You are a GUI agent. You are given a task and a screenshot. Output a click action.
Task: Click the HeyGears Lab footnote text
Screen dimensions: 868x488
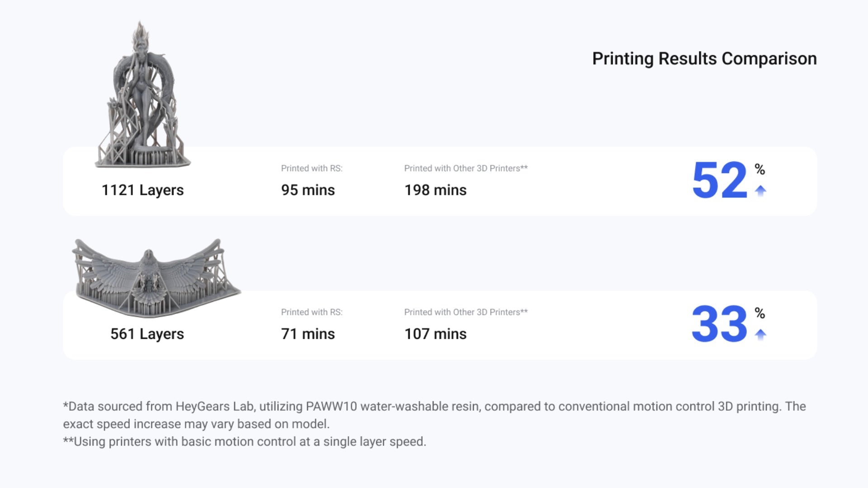(210, 406)
